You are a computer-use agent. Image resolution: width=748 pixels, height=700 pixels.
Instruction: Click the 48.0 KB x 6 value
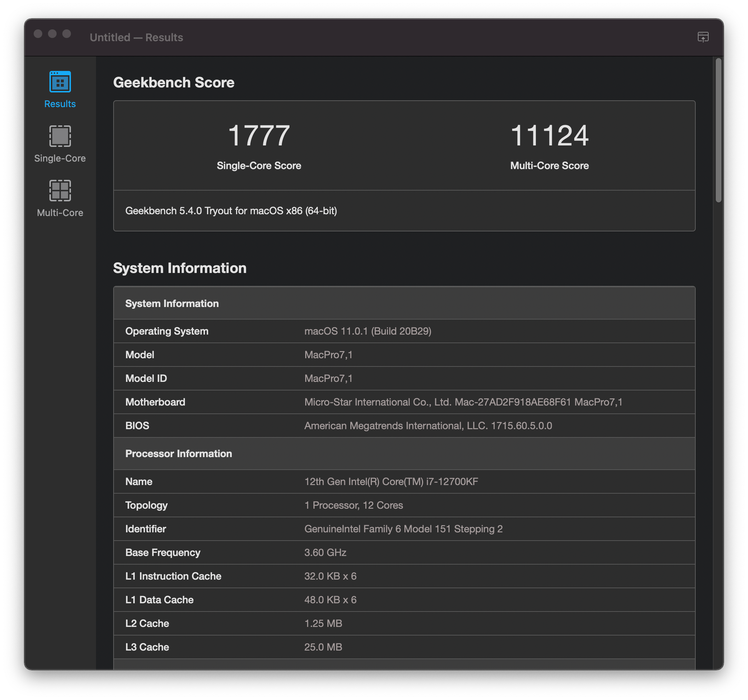click(330, 600)
